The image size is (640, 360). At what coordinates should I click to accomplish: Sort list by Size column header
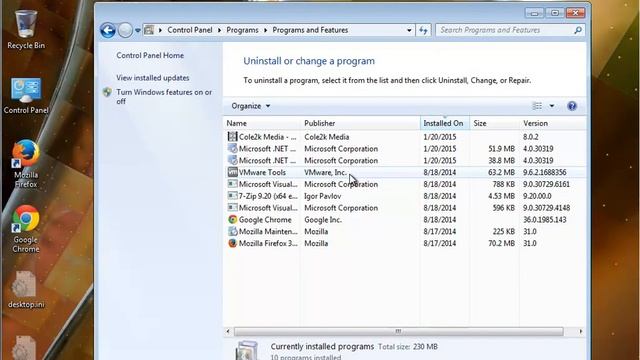coord(494,123)
